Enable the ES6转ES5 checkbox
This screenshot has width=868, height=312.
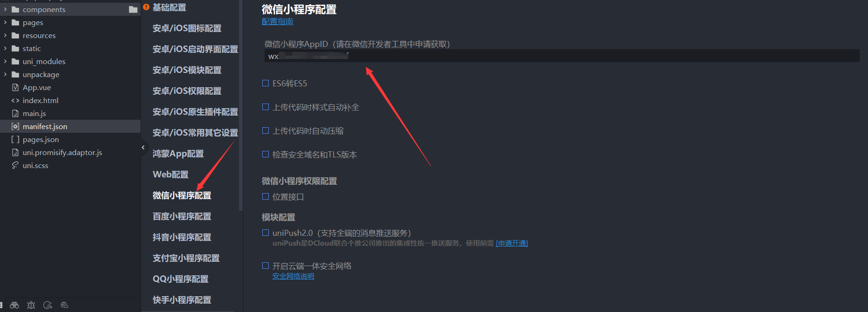(266, 83)
